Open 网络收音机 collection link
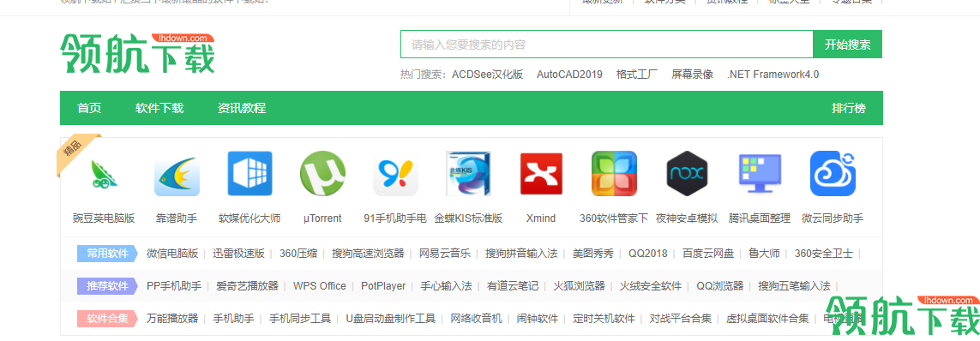The image size is (980, 341). coord(476,319)
